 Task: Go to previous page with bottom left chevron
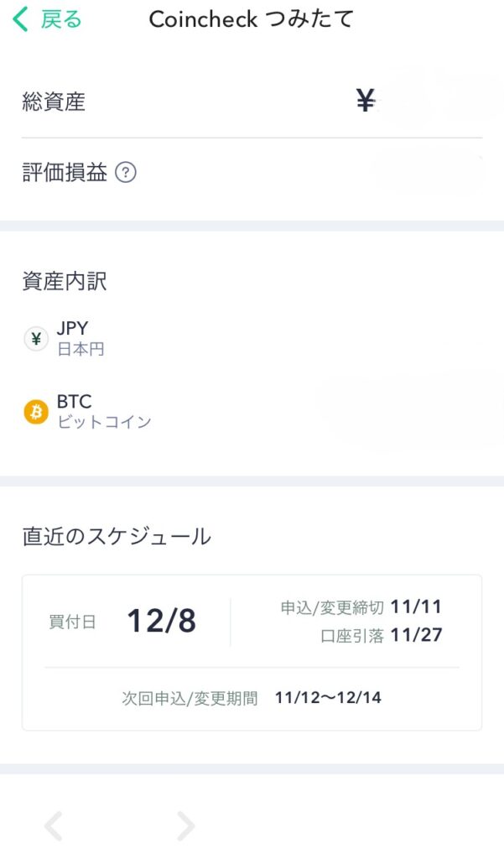tap(53, 826)
